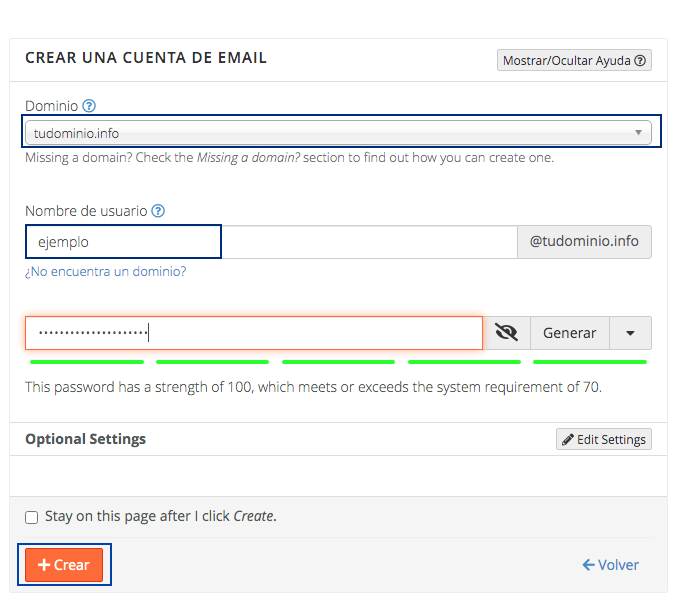Open the tudominio.info domain dropdown
The height and width of the screenshot is (615, 679).
point(338,133)
